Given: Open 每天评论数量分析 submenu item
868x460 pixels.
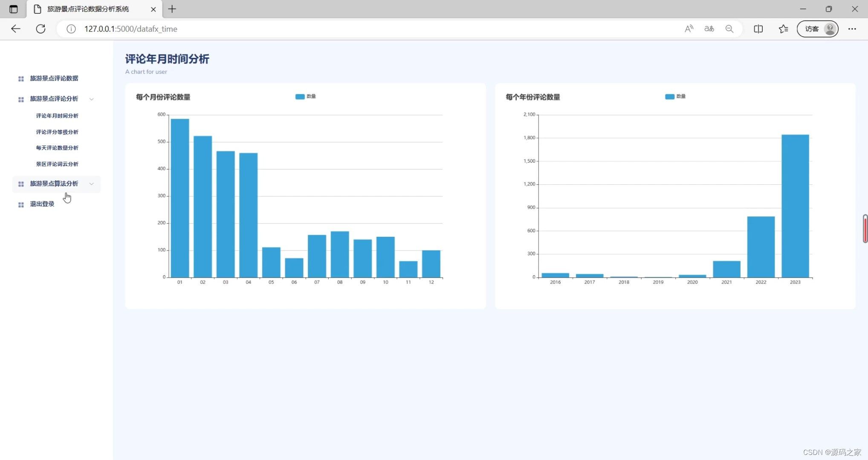Looking at the screenshot, I should [57, 148].
